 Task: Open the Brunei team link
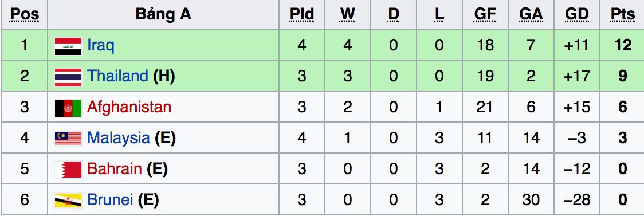pos(110,200)
